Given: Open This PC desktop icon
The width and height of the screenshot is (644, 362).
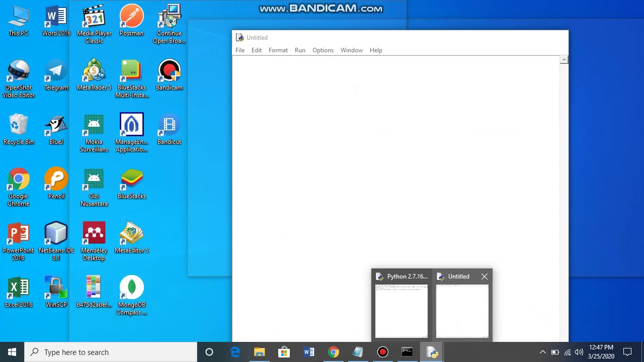Looking at the screenshot, I should [19, 21].
